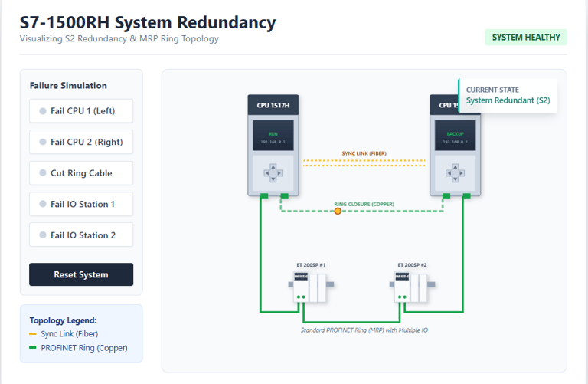
Task: Click Fail CPU 1 (Left) button
Action: [x=81, y=110]
